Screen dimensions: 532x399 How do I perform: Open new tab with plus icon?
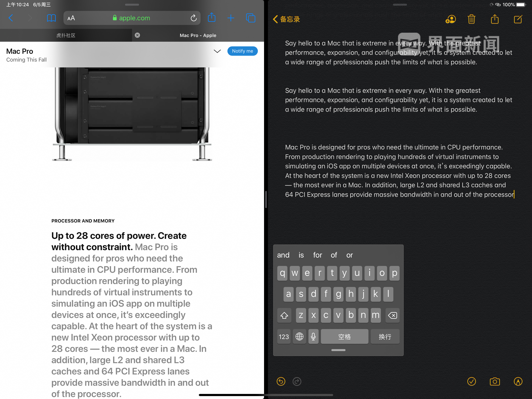pos(231,18)
